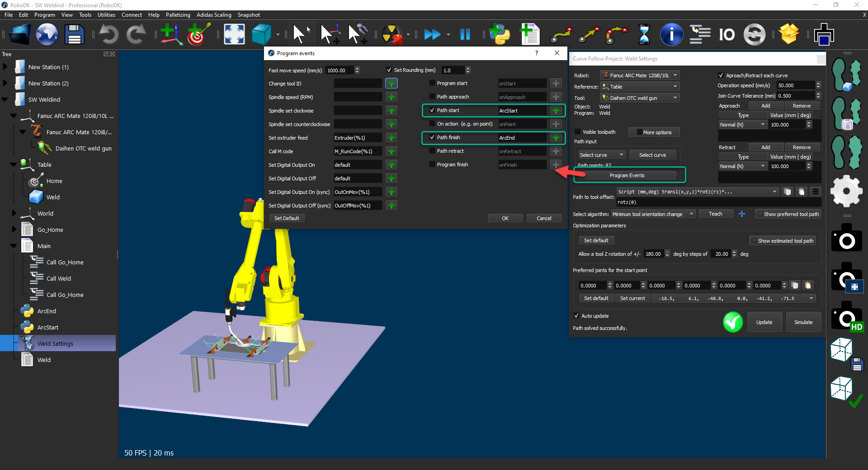Pause the simulation using the toolbar icon

point(465,34)
